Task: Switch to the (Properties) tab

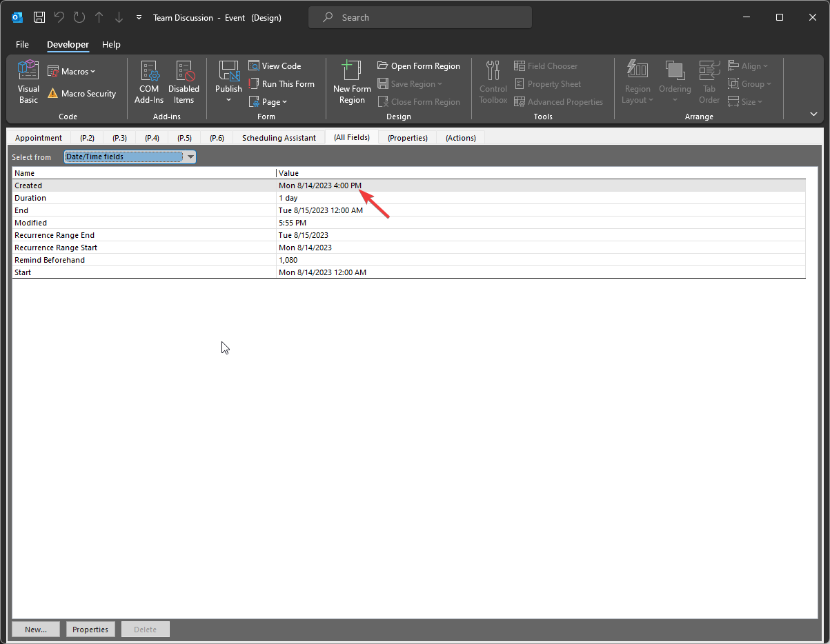Action: point(407,138)
